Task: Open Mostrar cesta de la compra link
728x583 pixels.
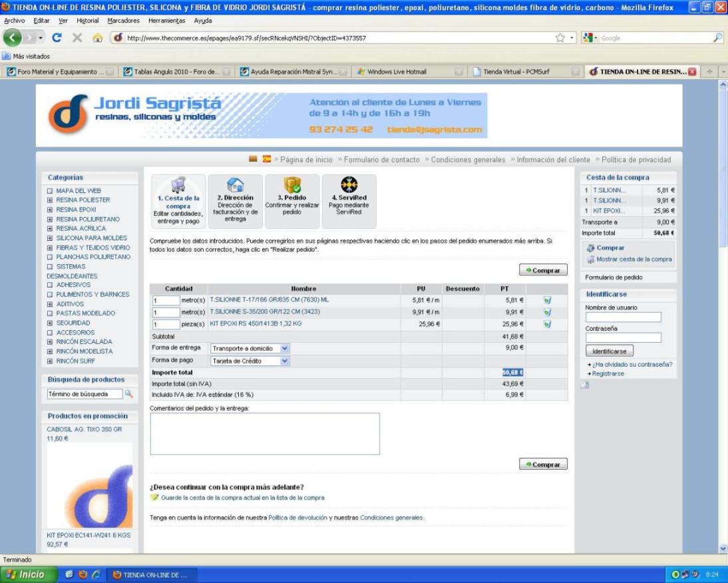Action: pos(634,260)
